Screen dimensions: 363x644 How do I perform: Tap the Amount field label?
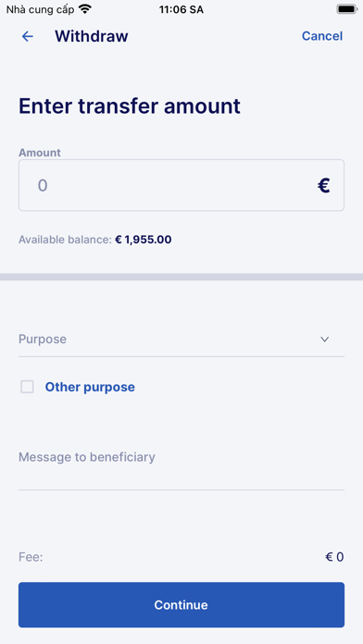pos(40,153)
